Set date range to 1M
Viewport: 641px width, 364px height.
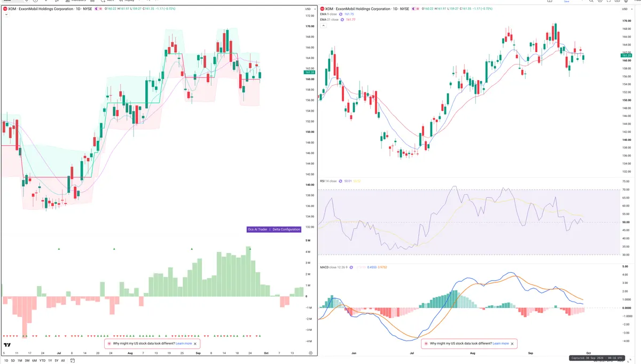pos(20,361)
